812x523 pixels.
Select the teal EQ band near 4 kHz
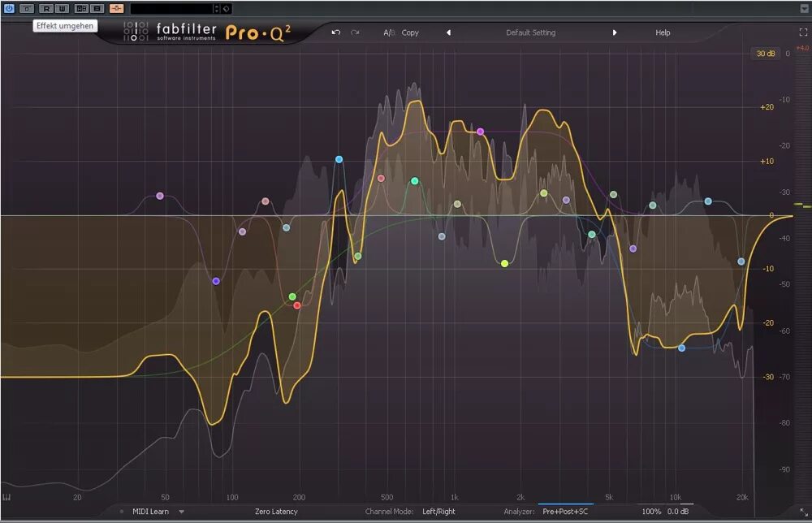592,235
